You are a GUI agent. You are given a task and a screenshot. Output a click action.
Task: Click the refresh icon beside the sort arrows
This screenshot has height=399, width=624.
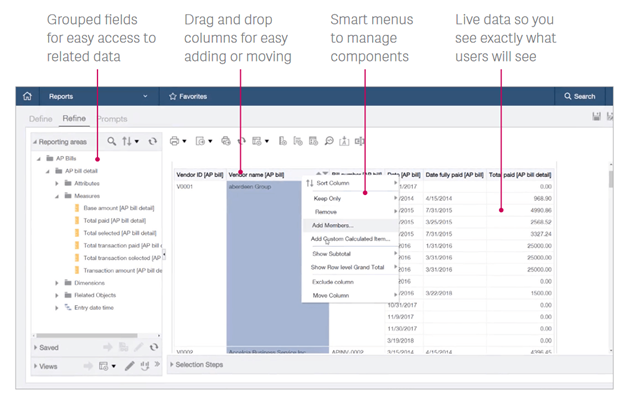152,141
